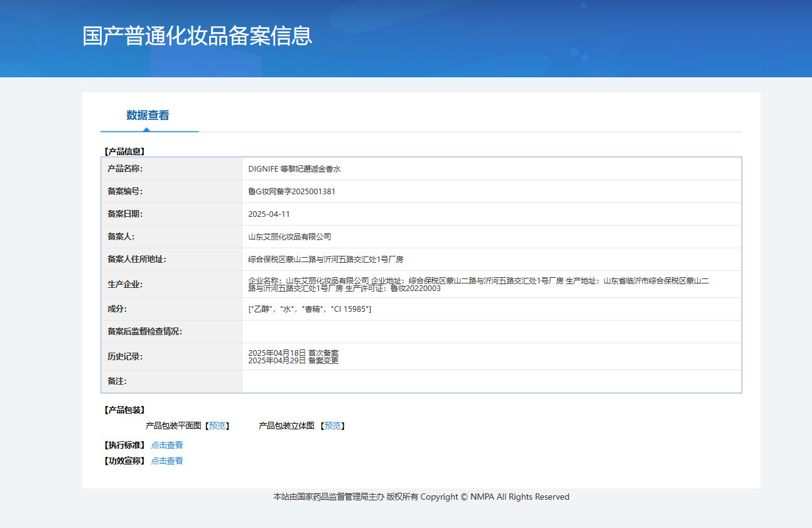The height and width of the screenshot is (528, 812).
Task: Select filing date 2025-04-11
Action: click(269, 214)
